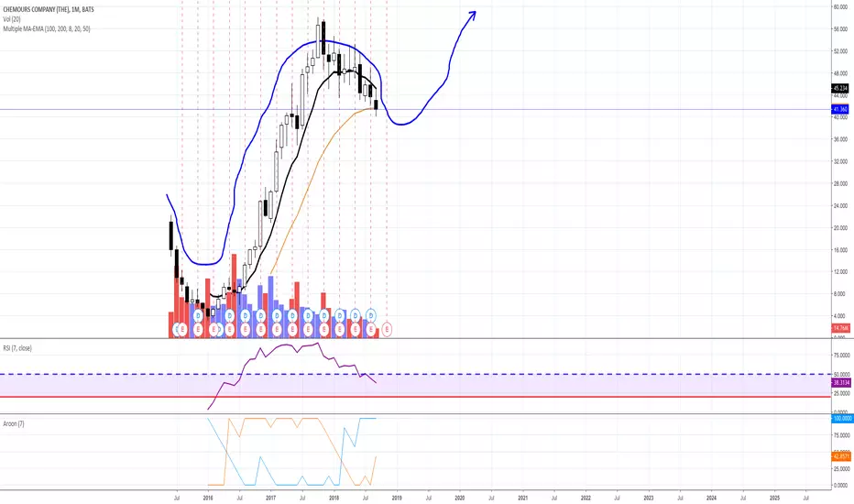
Task: Click the blue 41.360 horizontal line label
Action: [840, 110]
